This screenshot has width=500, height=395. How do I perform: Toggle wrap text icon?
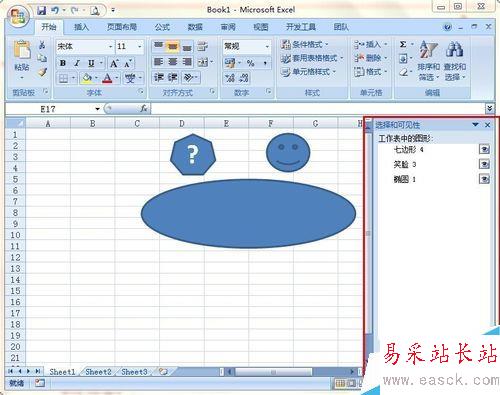click(202, 46)
